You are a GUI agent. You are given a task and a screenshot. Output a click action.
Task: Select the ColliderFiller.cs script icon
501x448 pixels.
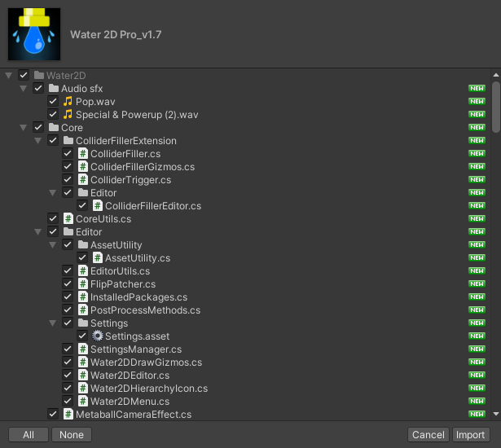coord(83,154)
